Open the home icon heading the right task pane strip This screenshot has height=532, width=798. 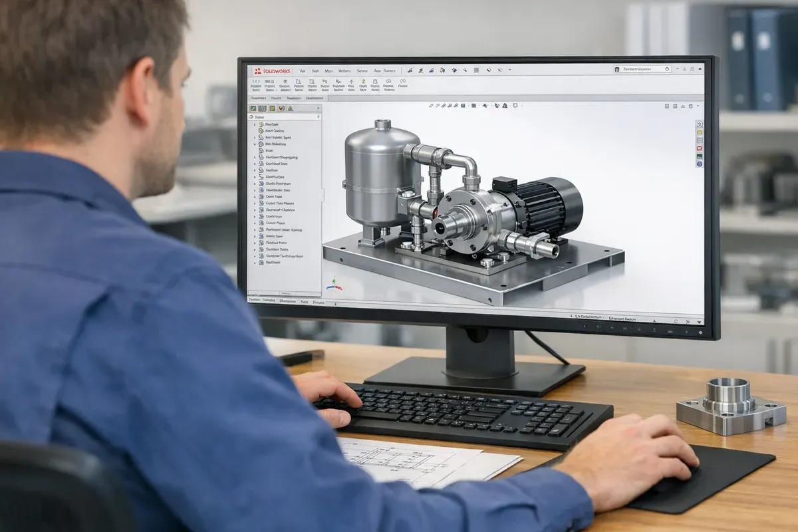click(x=700, y=124)
